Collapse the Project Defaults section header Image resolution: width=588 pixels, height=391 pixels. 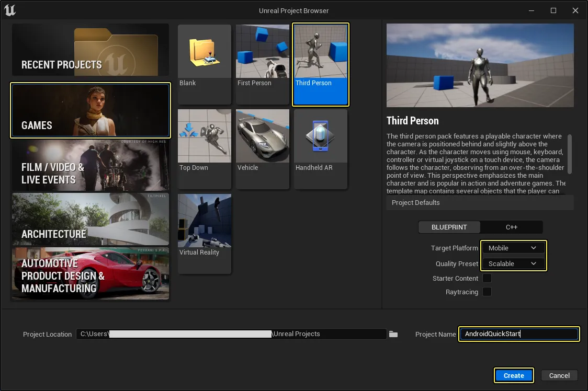[x=480, y=203]
